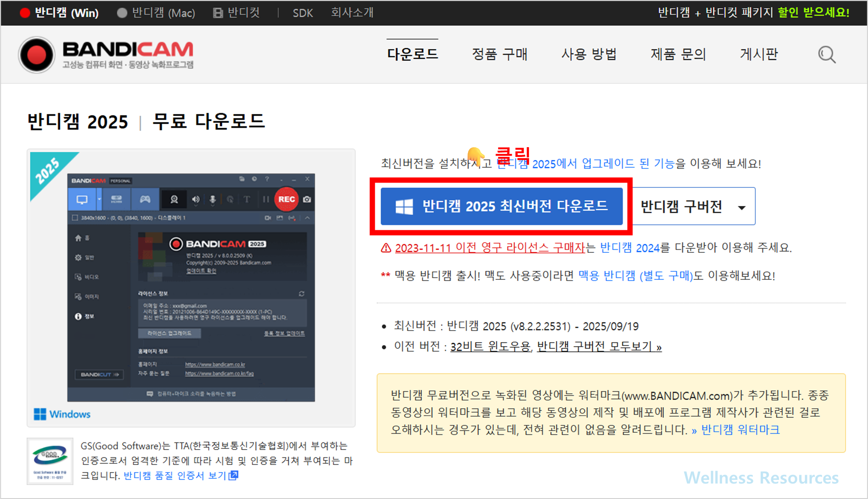
Task: Click the camera screenshot icon in preview
Action: pyautogui.click(x=307, y=199)
